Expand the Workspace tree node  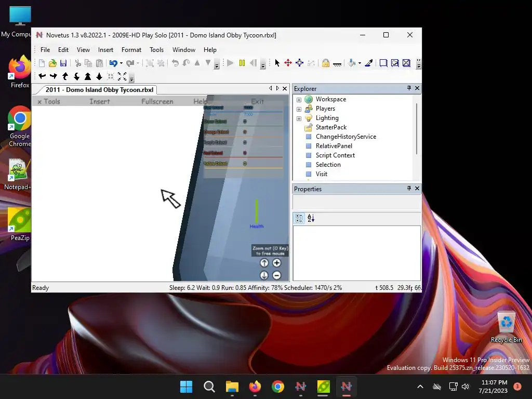tap(299, 100)
